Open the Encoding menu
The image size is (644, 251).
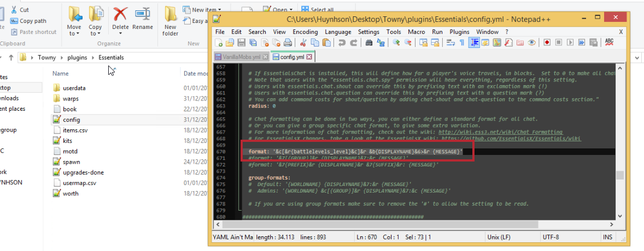[x=305, y=32]
